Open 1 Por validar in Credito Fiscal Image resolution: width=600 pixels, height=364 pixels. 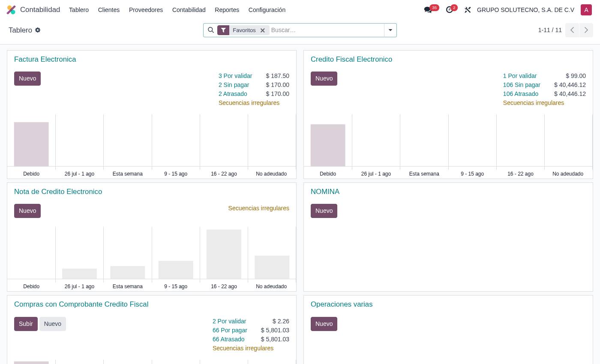(520, 76)
